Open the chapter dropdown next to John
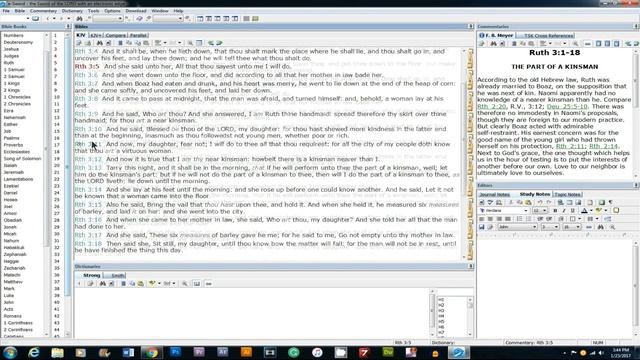 [x=557, y=227]
